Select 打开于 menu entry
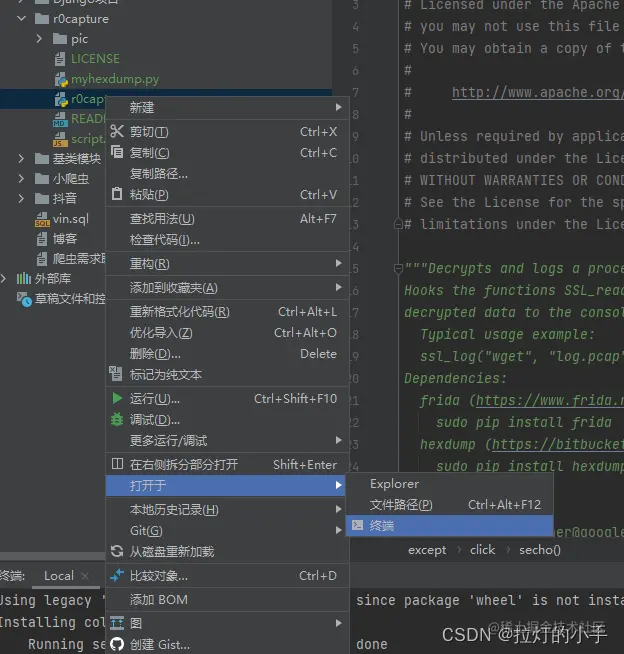Image resolution: width=624 pixels, height=654 pixels. 226,485
